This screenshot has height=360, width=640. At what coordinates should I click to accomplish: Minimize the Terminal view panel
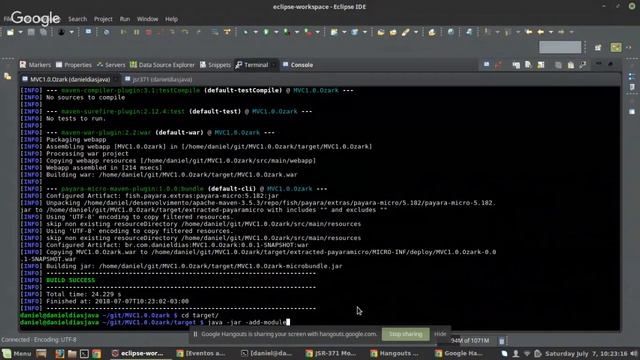pyautogui.click(x=598, y=64)
